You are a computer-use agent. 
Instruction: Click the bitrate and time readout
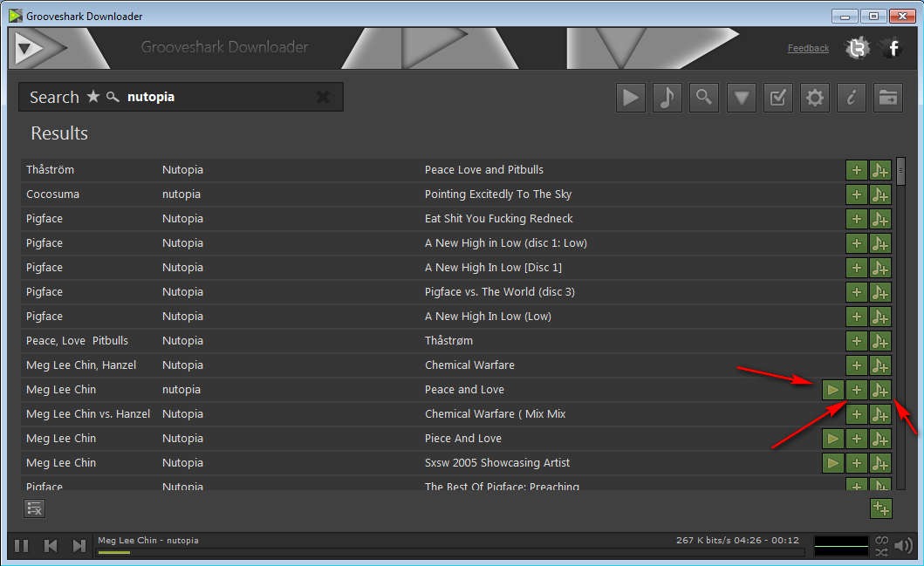(737, 540)
